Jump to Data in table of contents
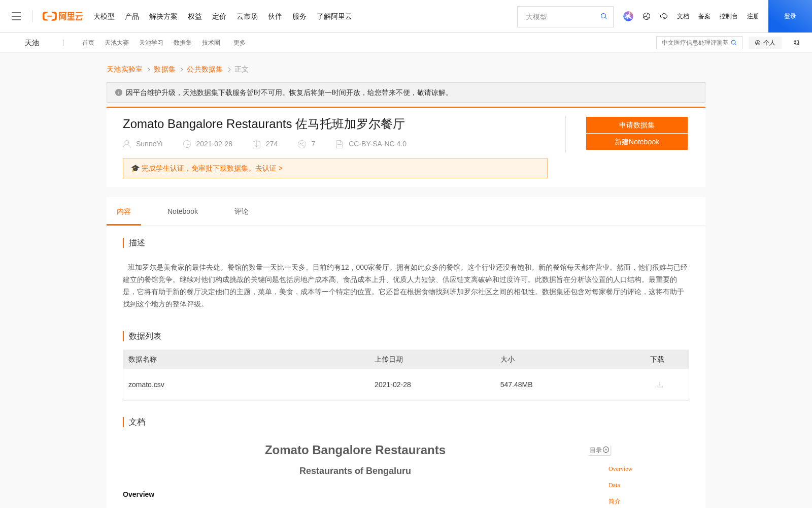Viewport: 812px width, 508px height. (x=614, y=485)
